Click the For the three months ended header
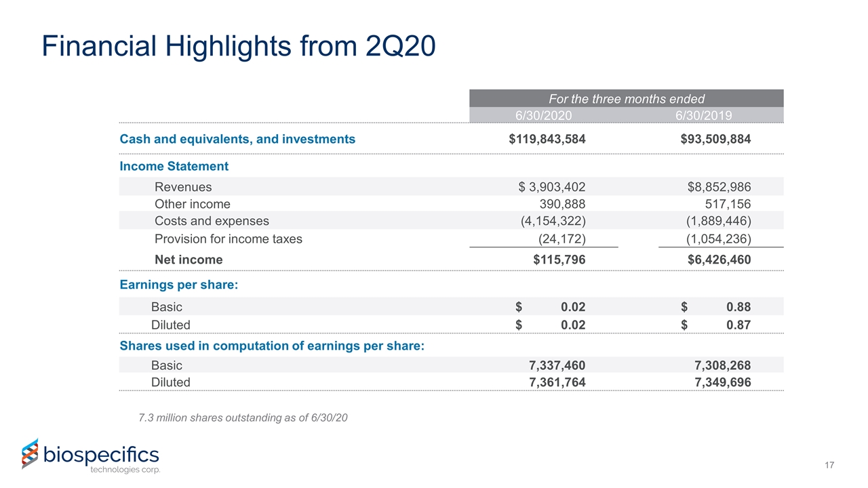868x488 pixels. [x=626, y=98]
